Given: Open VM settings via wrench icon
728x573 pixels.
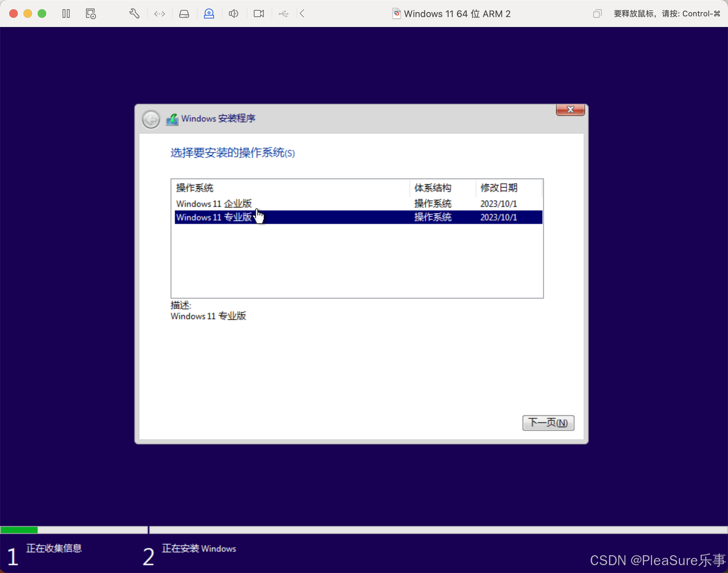Looking at the screenshot, I should (x=134, y=14).
